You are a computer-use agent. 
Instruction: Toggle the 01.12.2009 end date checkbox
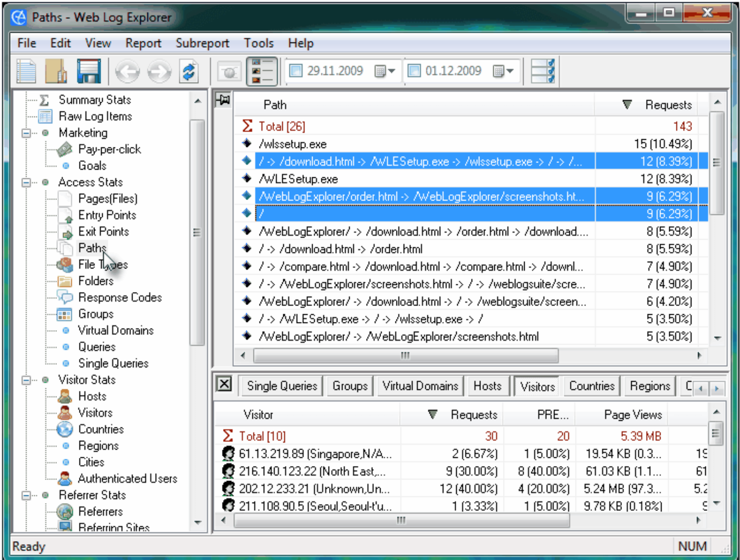pyautogui.click(x=414, y=71)
